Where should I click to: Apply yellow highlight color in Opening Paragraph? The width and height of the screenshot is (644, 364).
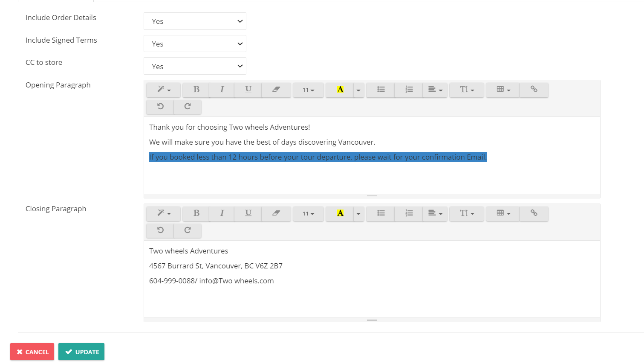pyautogui.click(x=340, y=90)
